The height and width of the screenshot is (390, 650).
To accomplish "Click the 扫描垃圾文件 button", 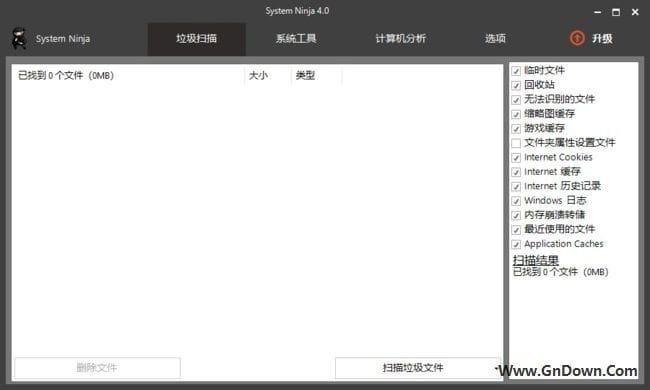I will pyautogui.click(x=417, y=368).
